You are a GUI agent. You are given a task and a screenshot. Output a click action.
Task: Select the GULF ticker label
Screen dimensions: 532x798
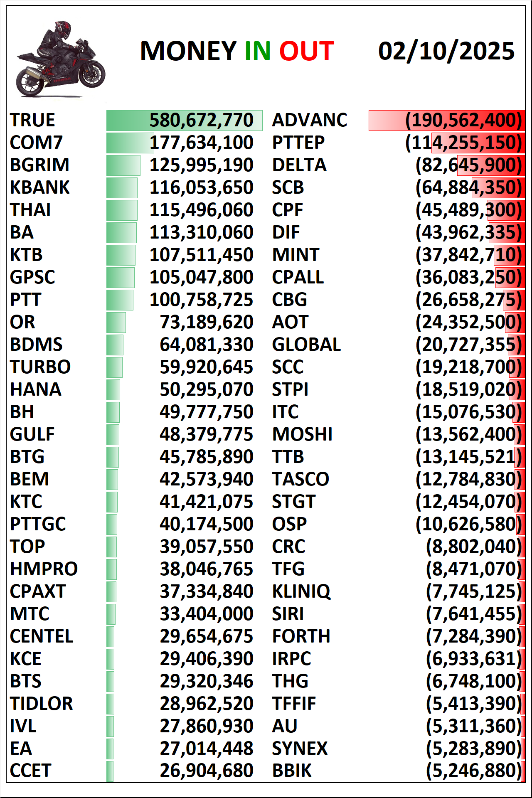32,434
